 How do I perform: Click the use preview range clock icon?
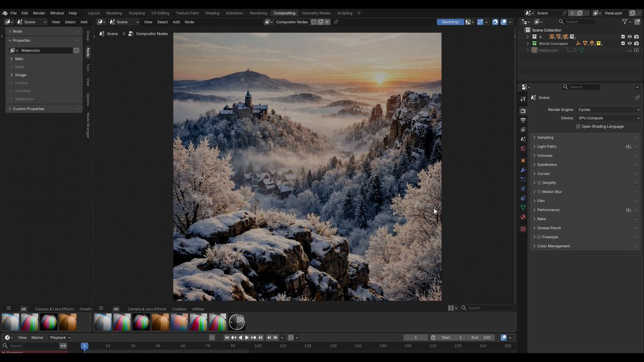pyautogui.click(x=433, y=337)
